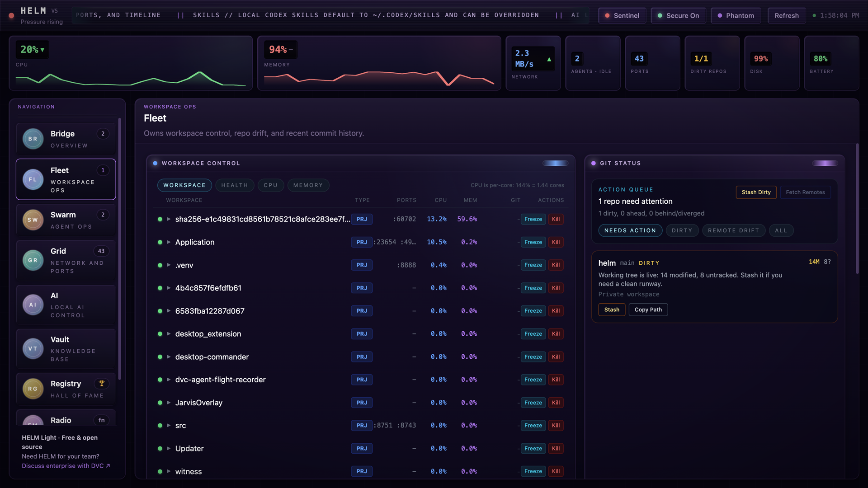The image size is (868, 488).
Task: Select the Dirty filter chip
Action: (682, 230)
